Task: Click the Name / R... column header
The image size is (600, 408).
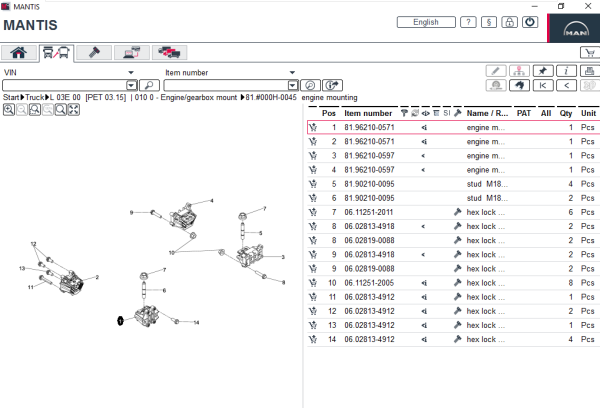Action: coord(487,113)
